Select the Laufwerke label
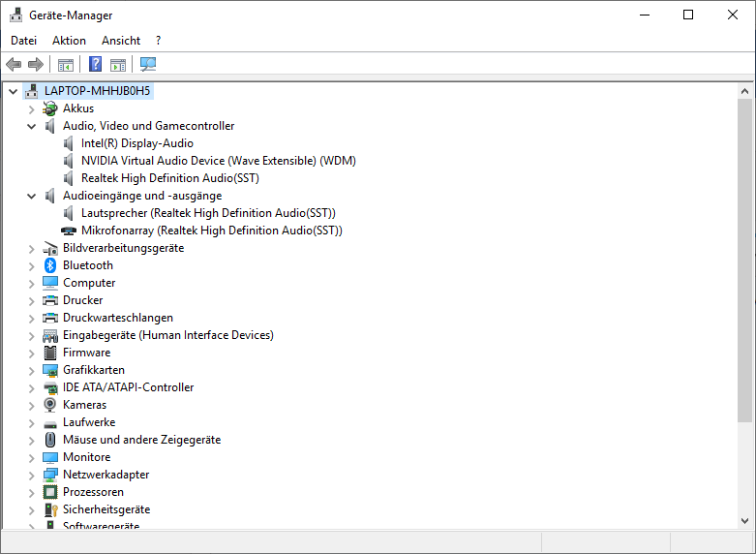Viewport: 756px width, 554px height. (x=89, y=422)
